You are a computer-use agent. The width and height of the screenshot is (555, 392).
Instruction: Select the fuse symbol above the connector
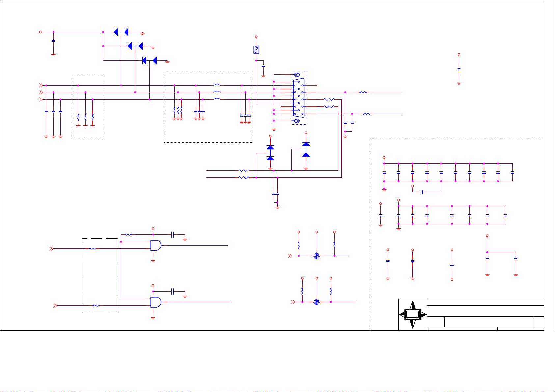coord(256,50)
